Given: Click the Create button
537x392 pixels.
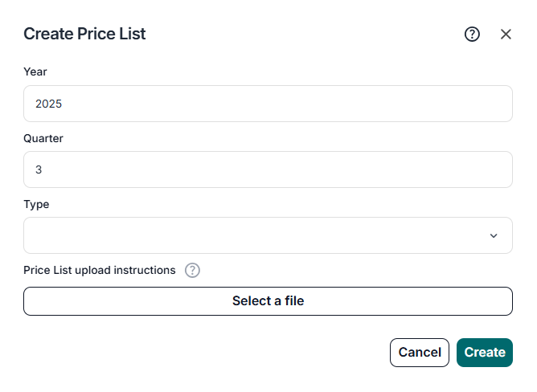Looking at the screenshot, I should tap(485, 352).
